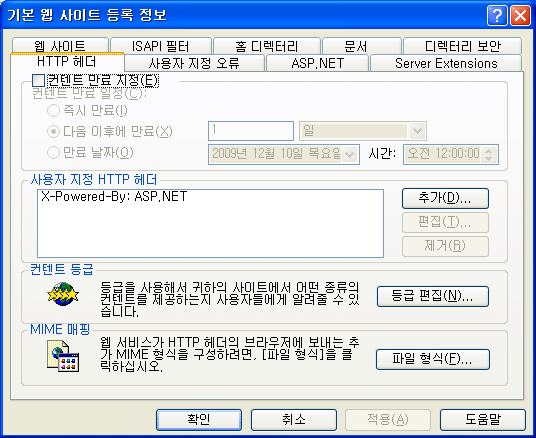
Task: Increase time using the spinner up arrow
Action: [x=489, y=151]
